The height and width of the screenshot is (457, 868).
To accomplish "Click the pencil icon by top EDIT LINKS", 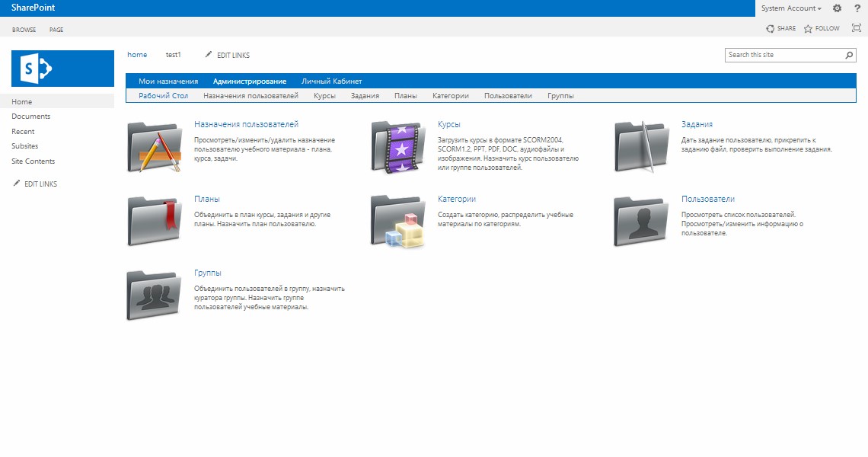I will pyautogui.click(x=208, y=54).
